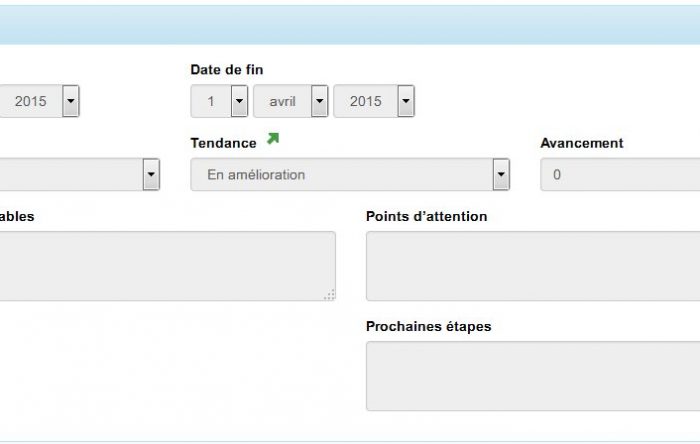Click the green upward trend arrow icon
Viewport: 700px width, 444px height.
273,139
